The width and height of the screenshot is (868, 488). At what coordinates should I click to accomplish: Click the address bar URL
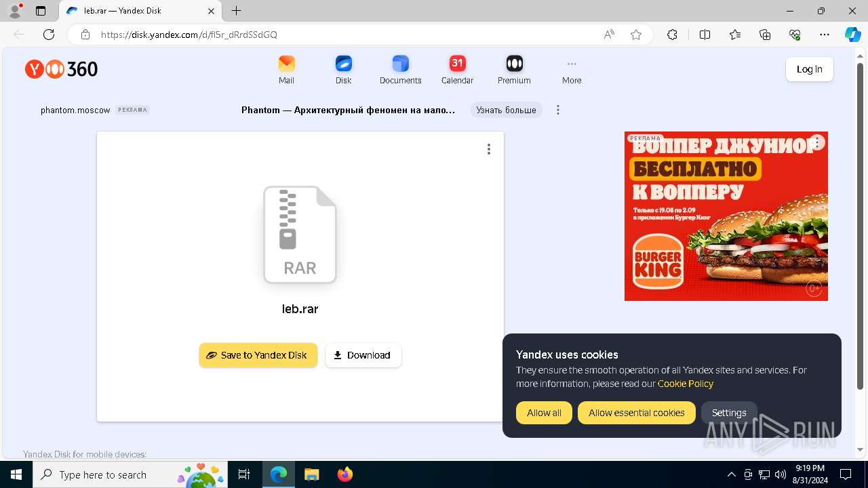[189, 35]
